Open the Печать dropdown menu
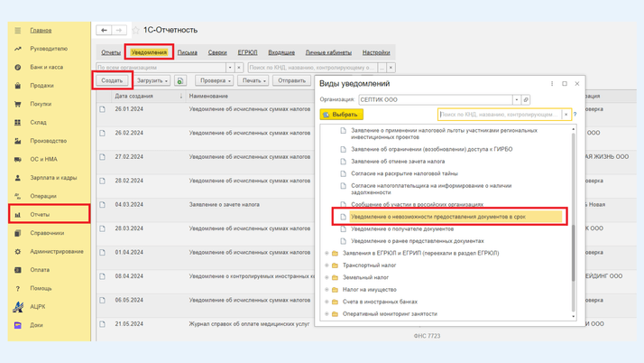Image resolution: width=644 pixels, height=363 pixels. click(253, 81)
